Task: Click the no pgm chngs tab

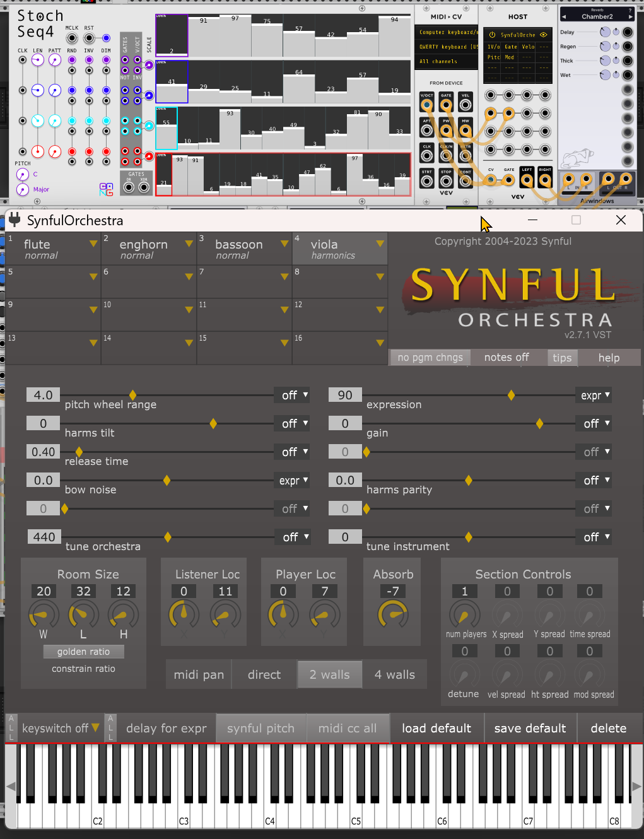Action: [430, 357]
